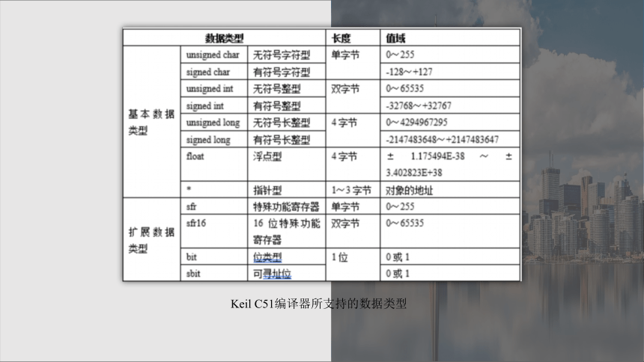Select the 'unsigned long' cell
Screen dimensions: 644x362
[x=214, y=123]
